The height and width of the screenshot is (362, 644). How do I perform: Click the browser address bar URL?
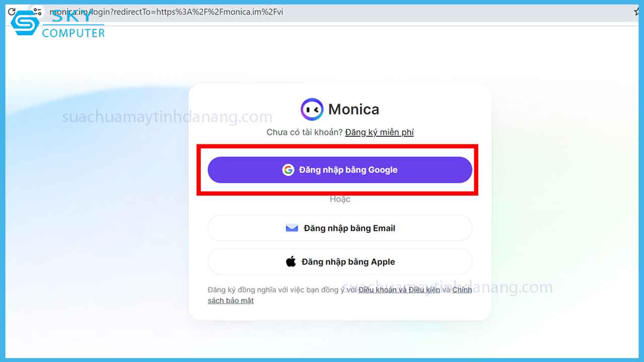point(166,12)
